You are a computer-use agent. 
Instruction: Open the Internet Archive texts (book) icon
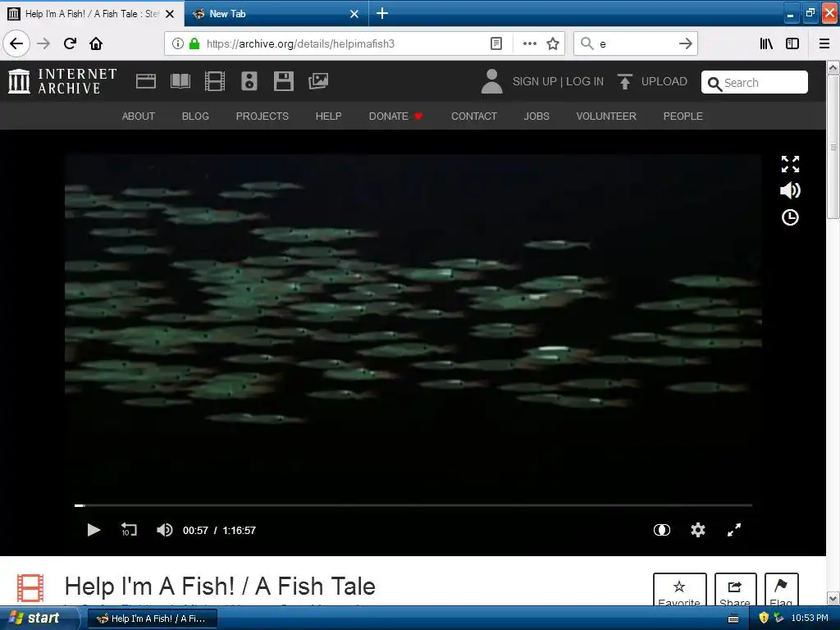180,81
